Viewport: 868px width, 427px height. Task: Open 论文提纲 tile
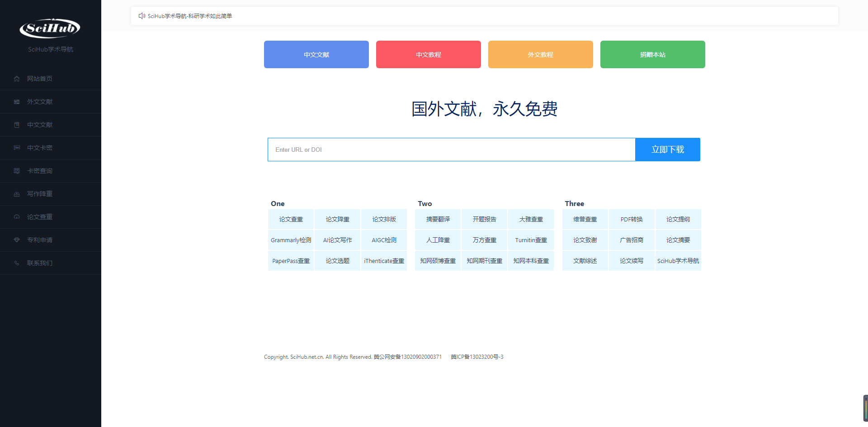[x=679, y=219]
